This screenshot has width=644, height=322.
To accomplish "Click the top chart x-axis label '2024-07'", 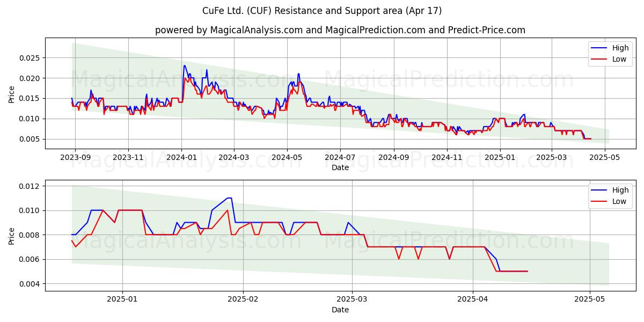I will 340,157.
